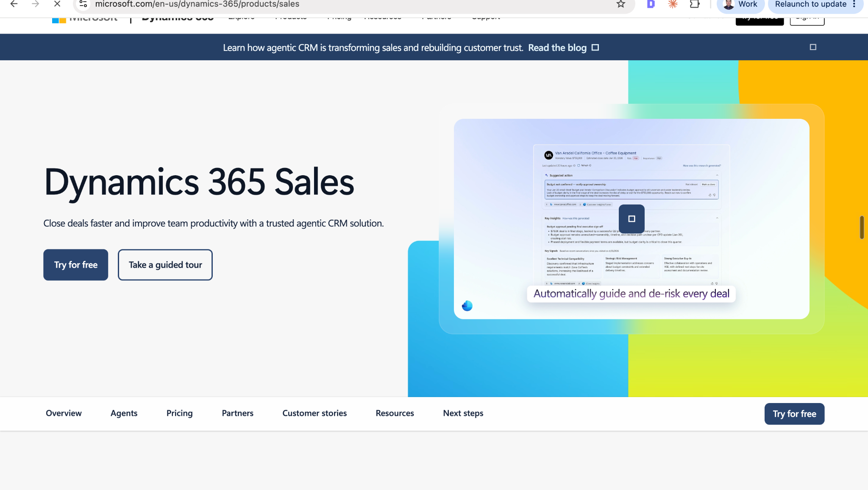Click Try for free in hero section
The height and width of the screenshot is (490, 868).
[x=76, y=265]
